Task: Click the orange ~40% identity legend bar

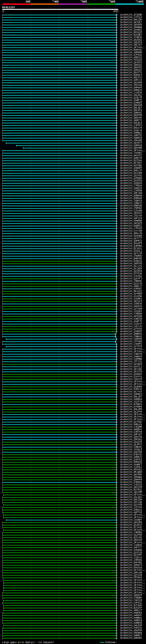Action: (44, 4)
